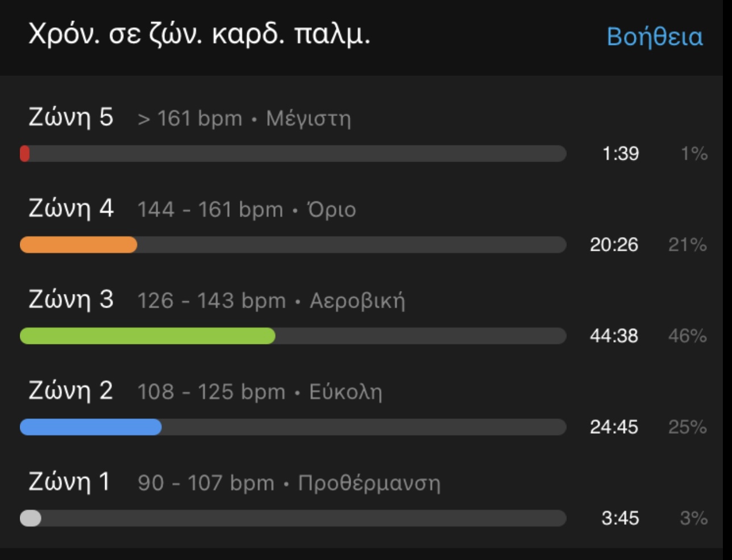
Task: Click the 46% percentage value
Action: coord(688,336)
